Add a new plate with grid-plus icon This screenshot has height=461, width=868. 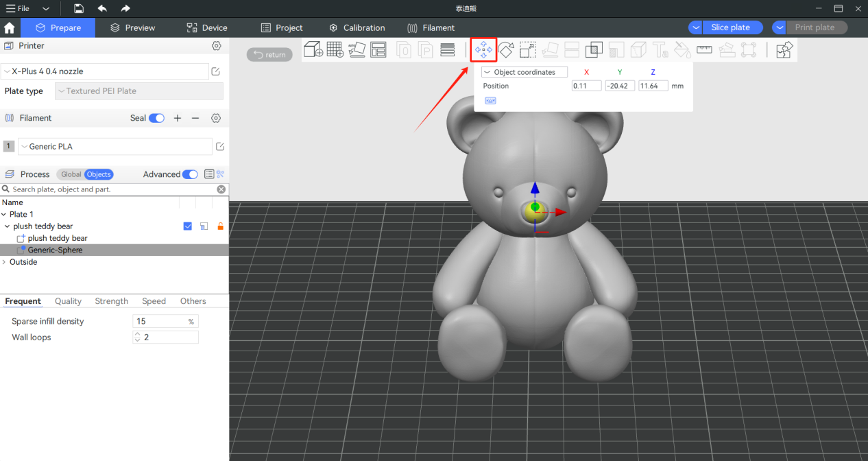coord(335,49)
